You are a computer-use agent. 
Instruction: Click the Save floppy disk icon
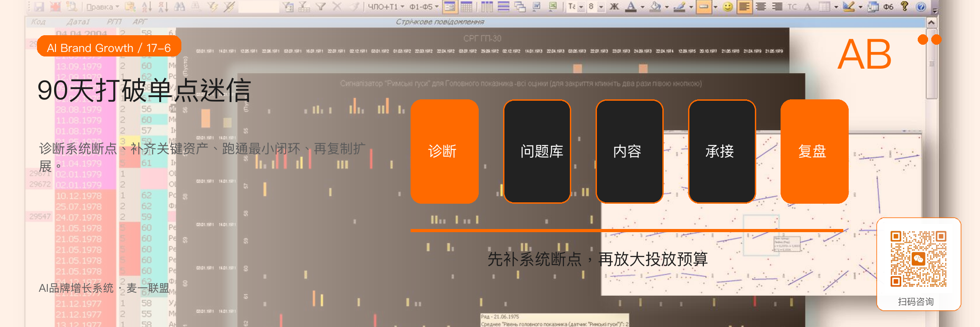click(39, 6)
